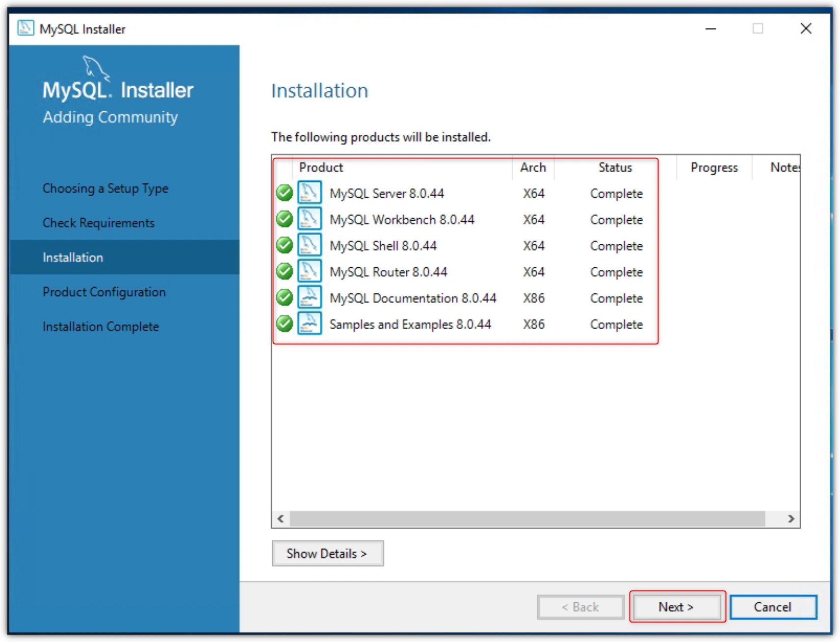
Task: Click X86 arch cell of Samples and Examples
Action: point(533,324)
